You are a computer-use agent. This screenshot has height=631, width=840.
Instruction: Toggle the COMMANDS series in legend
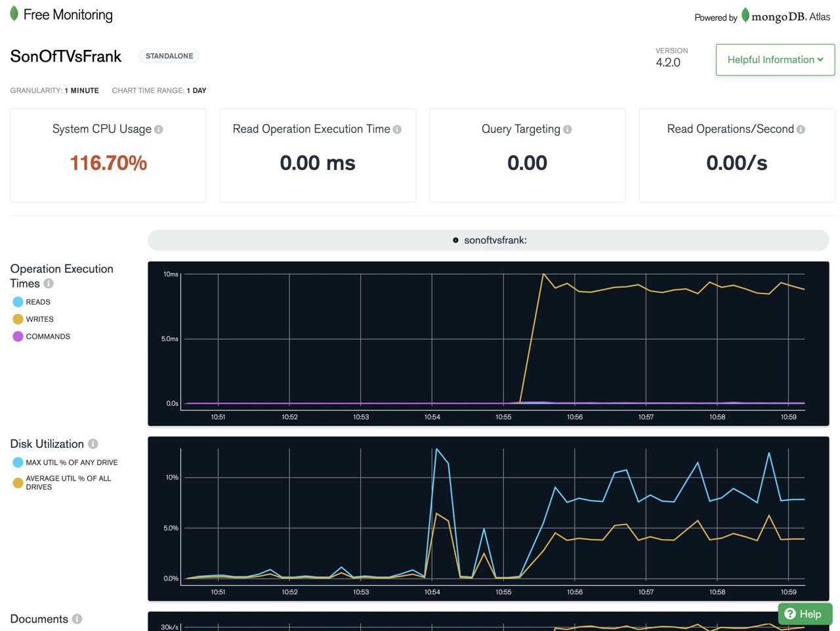point(41,336)
